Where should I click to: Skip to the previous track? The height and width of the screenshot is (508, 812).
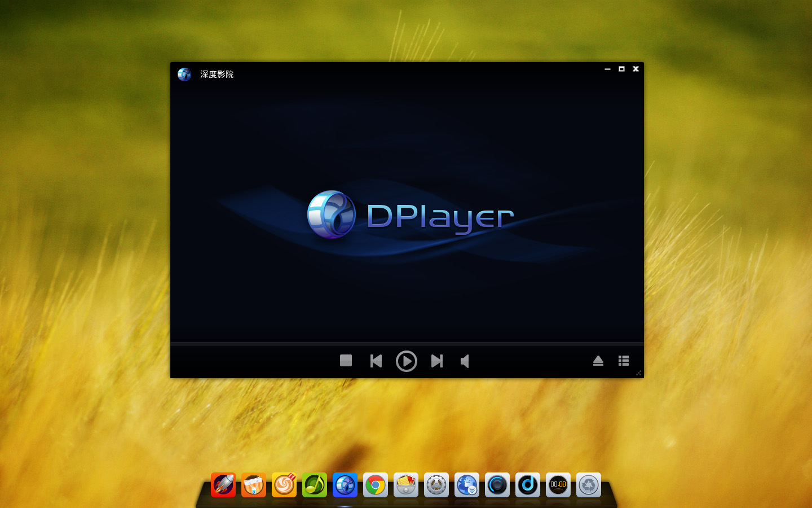(x=376, y=361)
